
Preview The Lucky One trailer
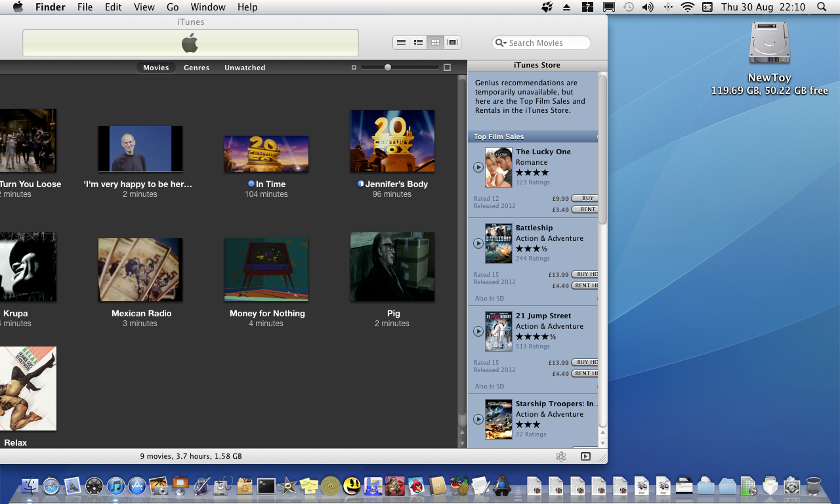[x=478, y=167]
